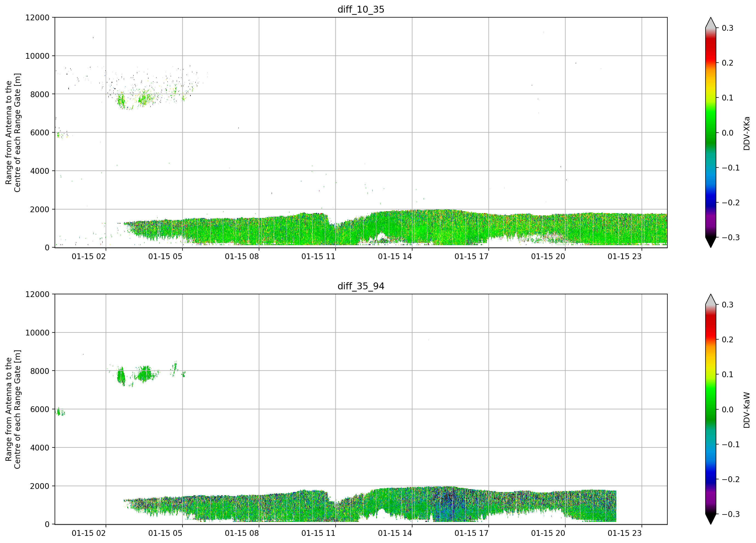Image resolution: width=756 pixels, height=543 pixels.
Task: Click the 0.1 tick on top colorbar
Action: coord(727,98)
